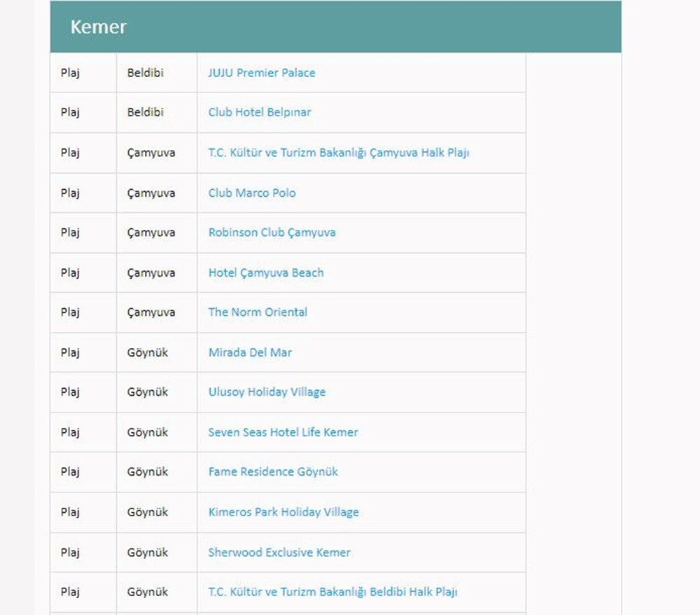Open the Fame Residence Göynük link
The image size is (700, 615).
273,472
